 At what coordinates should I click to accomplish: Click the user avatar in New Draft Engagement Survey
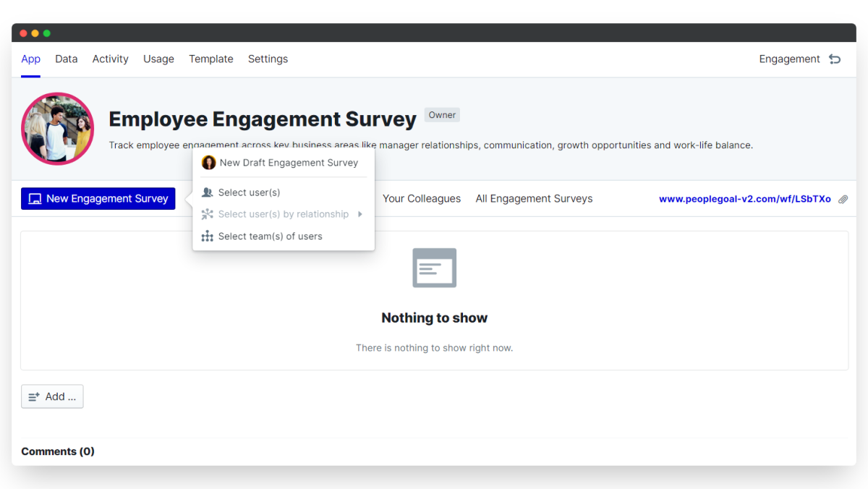[208, 163]
